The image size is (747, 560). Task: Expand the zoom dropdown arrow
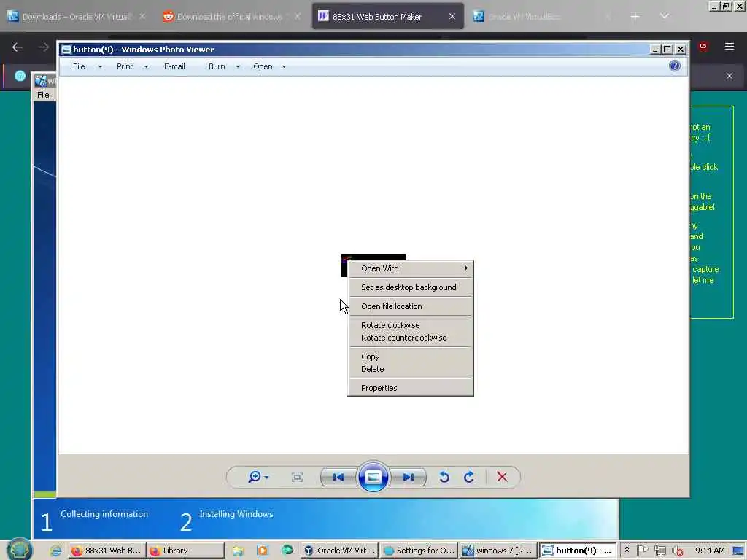[266, 477]
